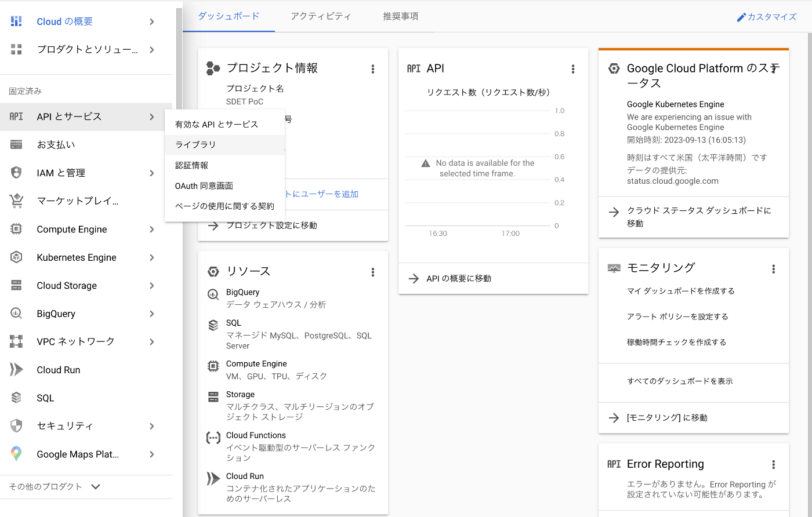Open the モニタリング card three-dot menu
Viewport: 812px width, 517px height.
click(x=773, y=269)
